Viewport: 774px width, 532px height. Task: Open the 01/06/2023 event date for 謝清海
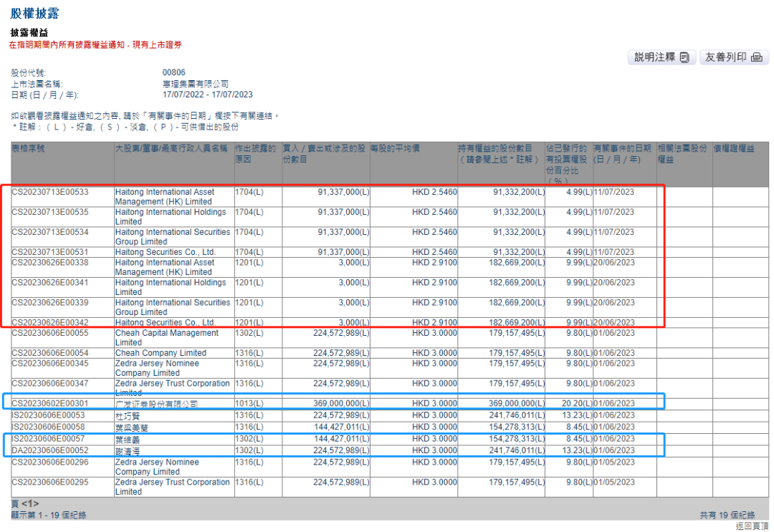pyautogui.click(x=614, y=450)
